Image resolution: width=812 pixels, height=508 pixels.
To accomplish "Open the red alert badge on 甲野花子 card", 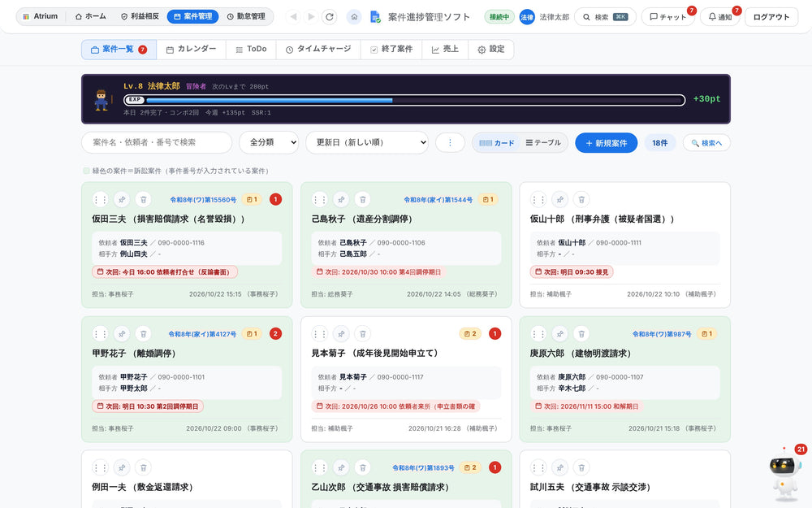I will point(275,334).
